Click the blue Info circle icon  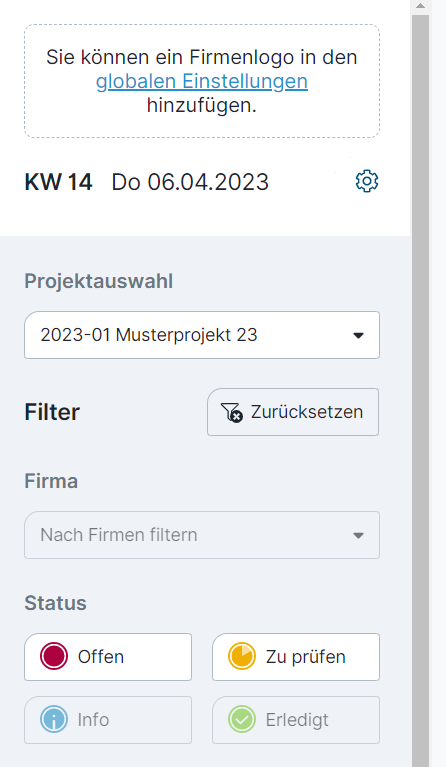pos(54,720)
